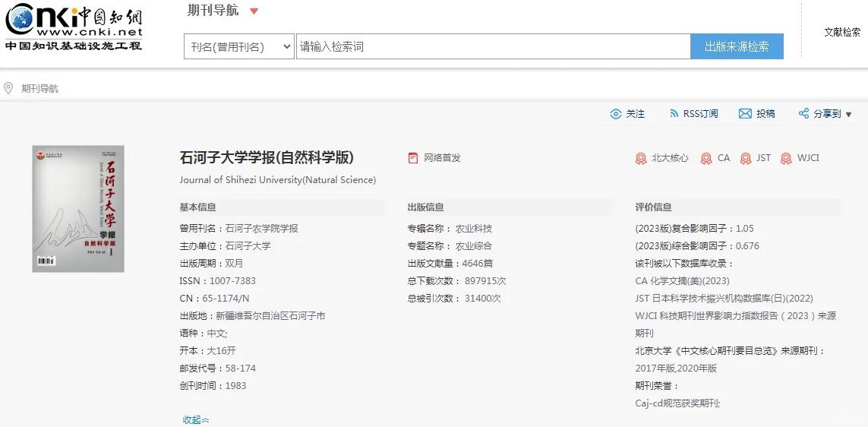
Task: Click the 出版来源检索 button
Action: 737,46
